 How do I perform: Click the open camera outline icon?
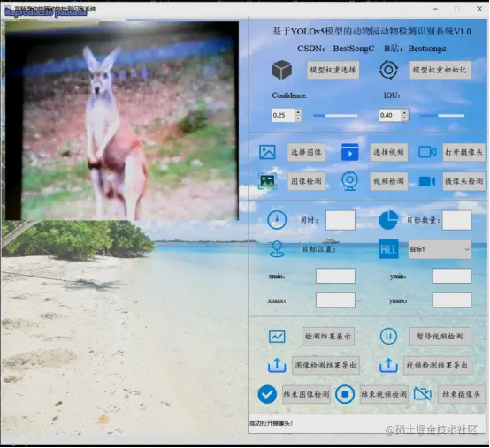coord(427,152)
